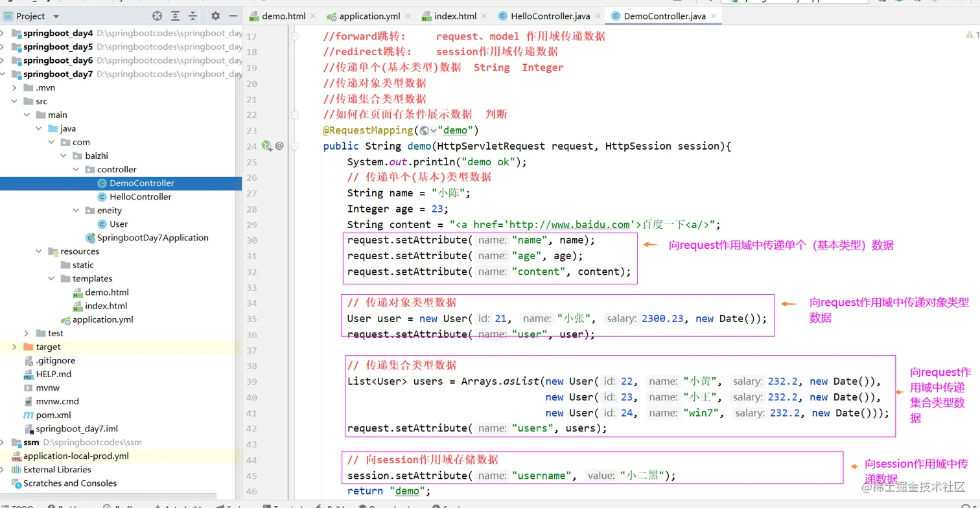This screenshot has width=980, height=508.
Task: Hide the Project tool window
Action: coord(233,16)
